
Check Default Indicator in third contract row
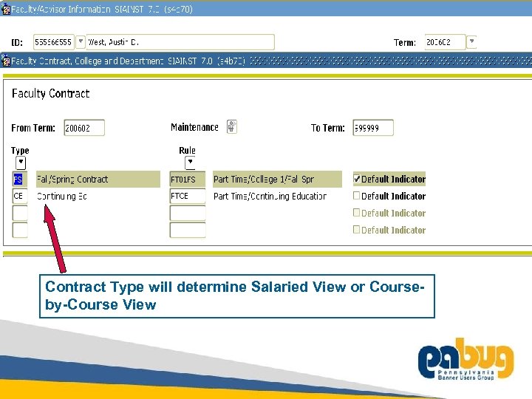point(356,212)
